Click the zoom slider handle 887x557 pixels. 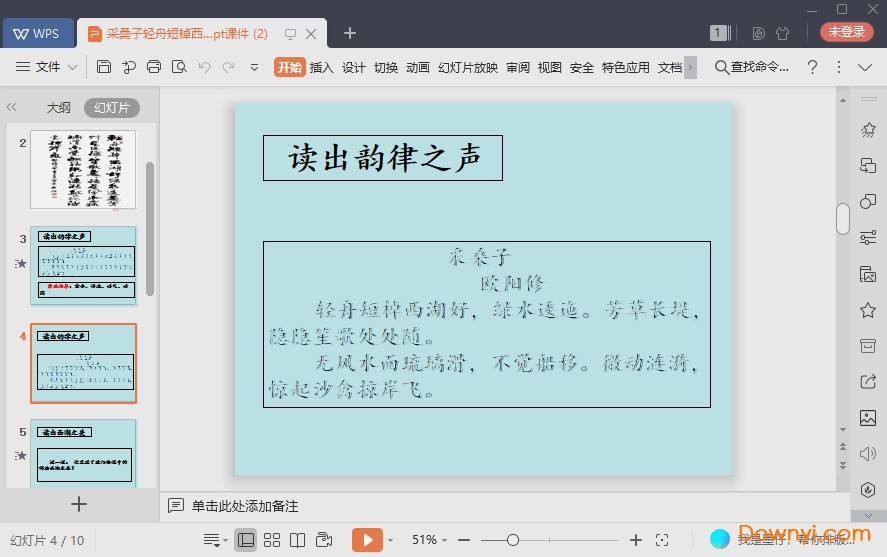513,540
